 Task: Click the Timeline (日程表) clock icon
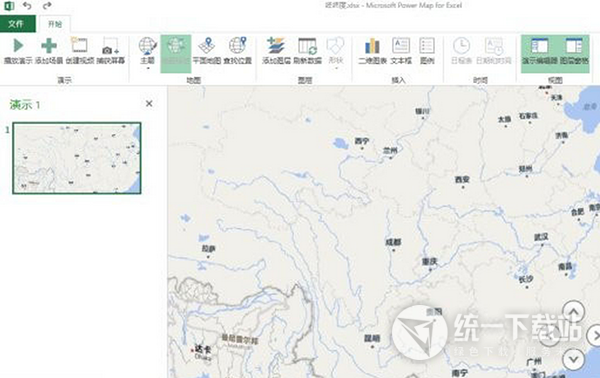[461, 46]
